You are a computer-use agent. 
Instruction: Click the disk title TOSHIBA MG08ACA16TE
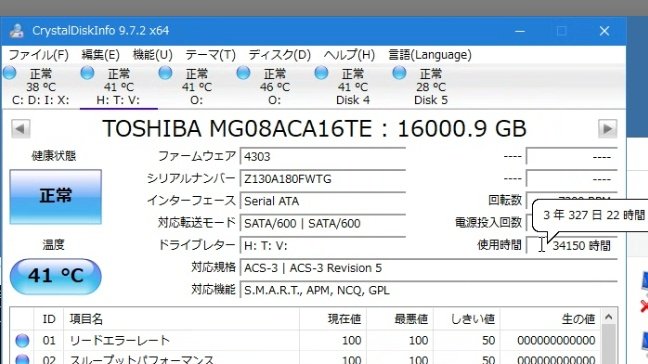pos(314,128)
